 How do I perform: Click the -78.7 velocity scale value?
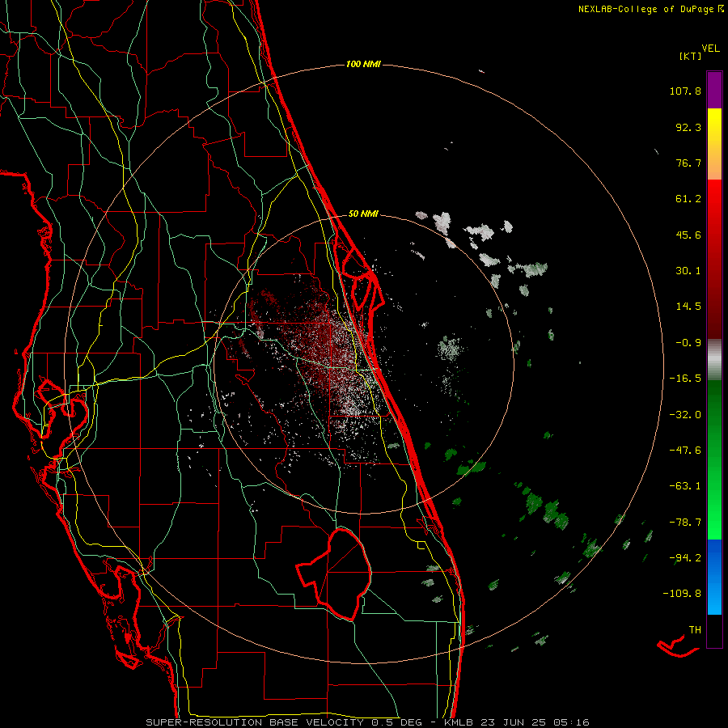tap(685, 523)
